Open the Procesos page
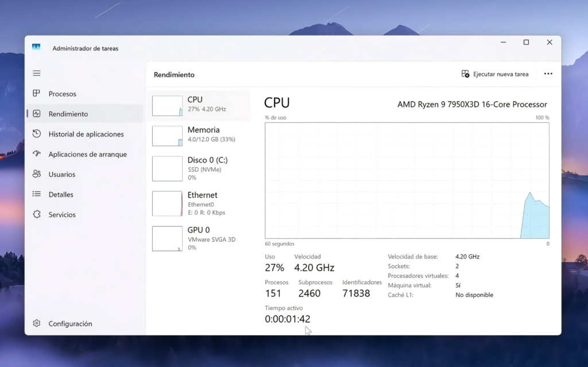Viewport: 588px width, 367px height. pyautogui.click(x=85, y=94)
